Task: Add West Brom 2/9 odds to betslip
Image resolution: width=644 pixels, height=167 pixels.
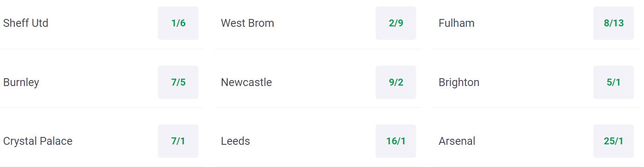Action: pos(396,23)
